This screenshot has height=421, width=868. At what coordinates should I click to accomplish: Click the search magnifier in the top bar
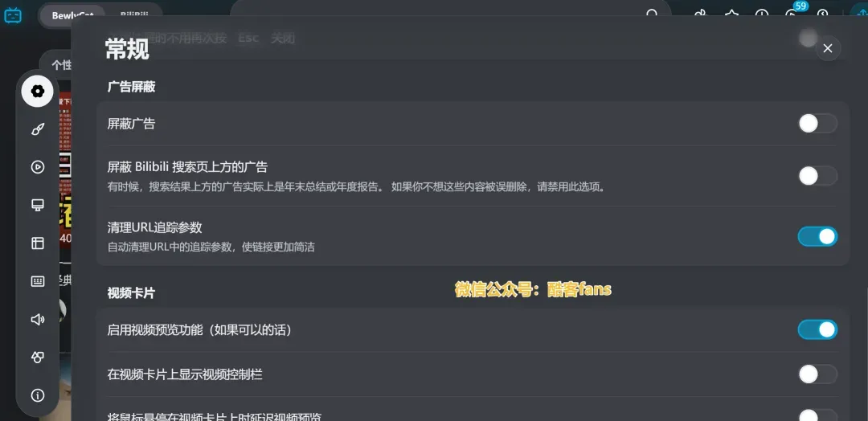point(653,14)
